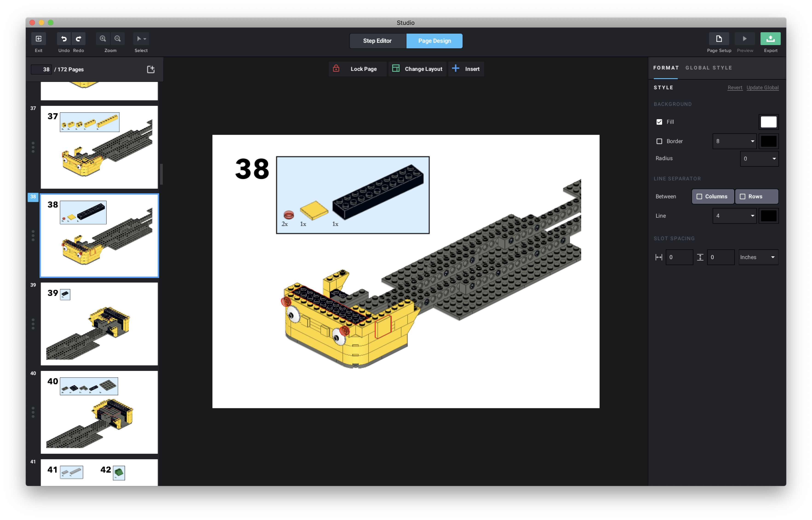
Task: Click the Lock Page button label
Action: (x=363, y=69)
